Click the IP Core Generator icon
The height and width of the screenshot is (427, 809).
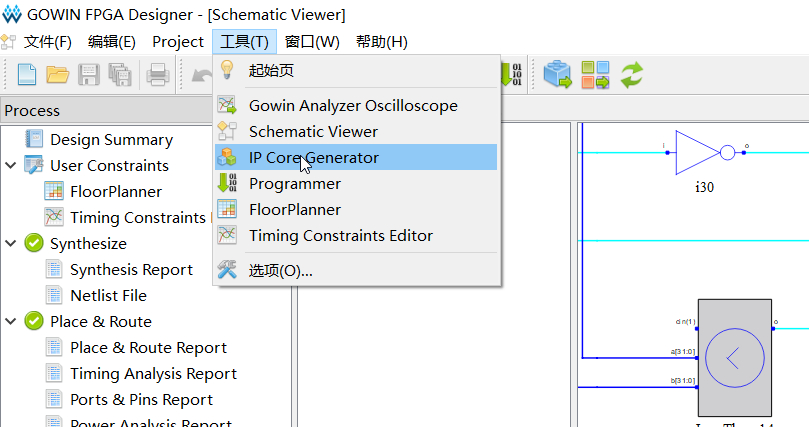[x=227, y=157]
